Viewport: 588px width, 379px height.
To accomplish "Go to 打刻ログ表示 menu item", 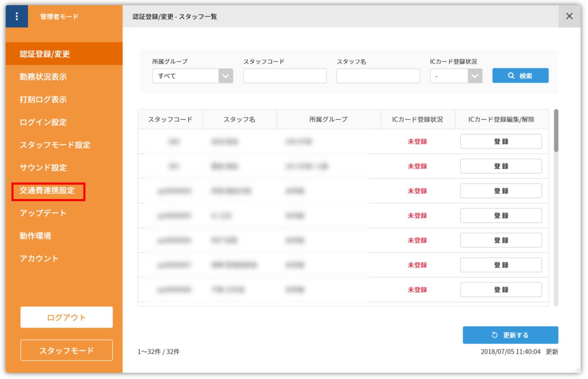I will point(43,100).
